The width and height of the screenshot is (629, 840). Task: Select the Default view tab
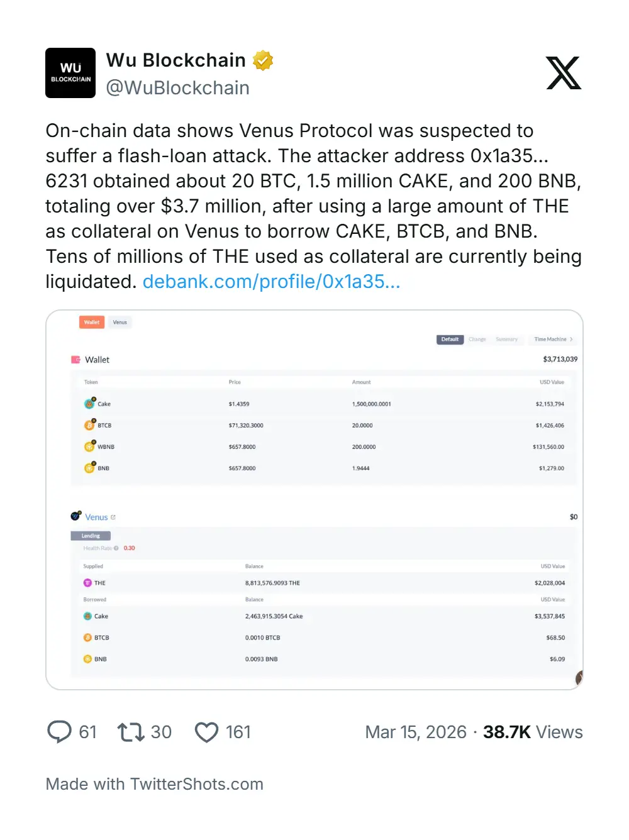click(x=450, y=340)
